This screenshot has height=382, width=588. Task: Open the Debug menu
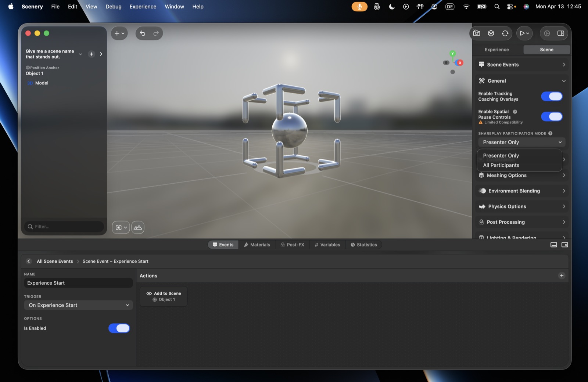pyautogui.click(x=114, y=7)
